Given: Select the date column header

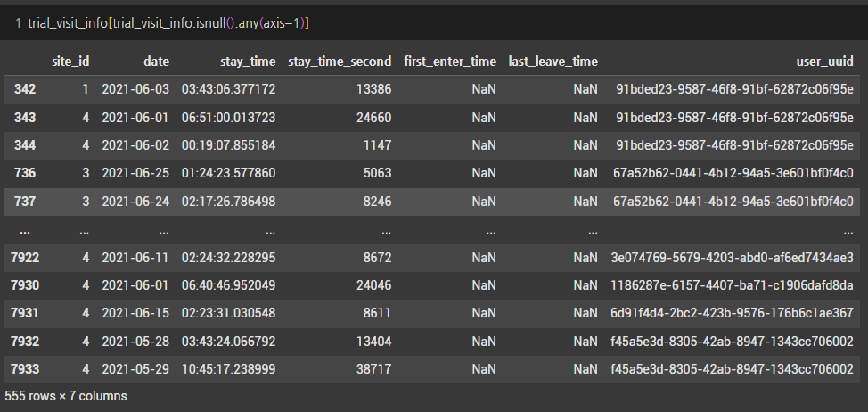Looking at the screenshot, I should (x=156, y=62).
